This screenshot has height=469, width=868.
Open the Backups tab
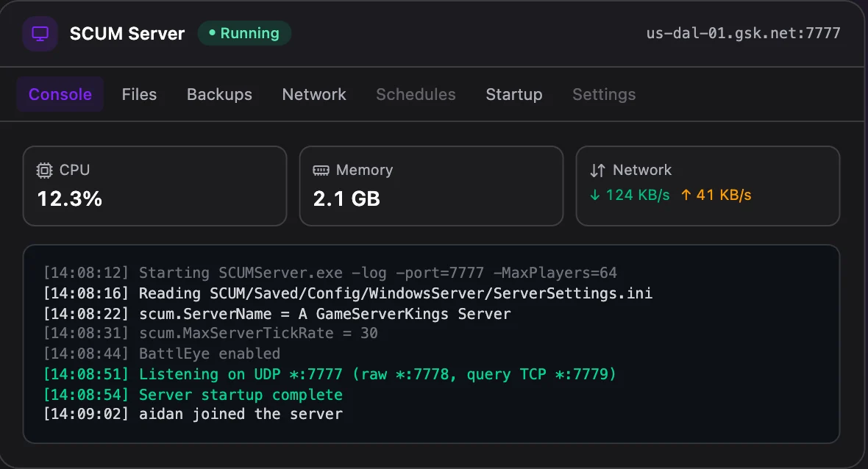click(x=219, y=95)
